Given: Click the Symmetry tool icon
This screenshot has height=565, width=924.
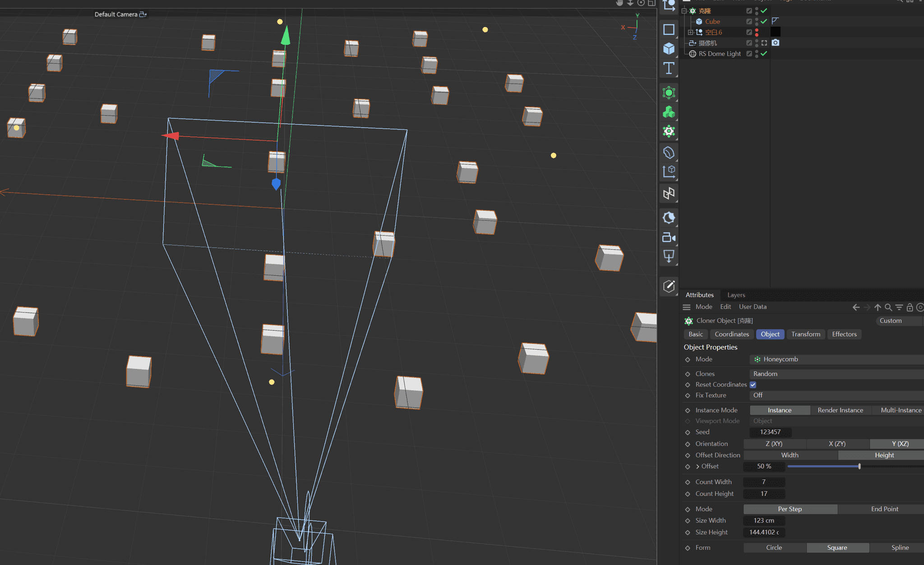Looking at the screenshot, I should tap(669, 193).
